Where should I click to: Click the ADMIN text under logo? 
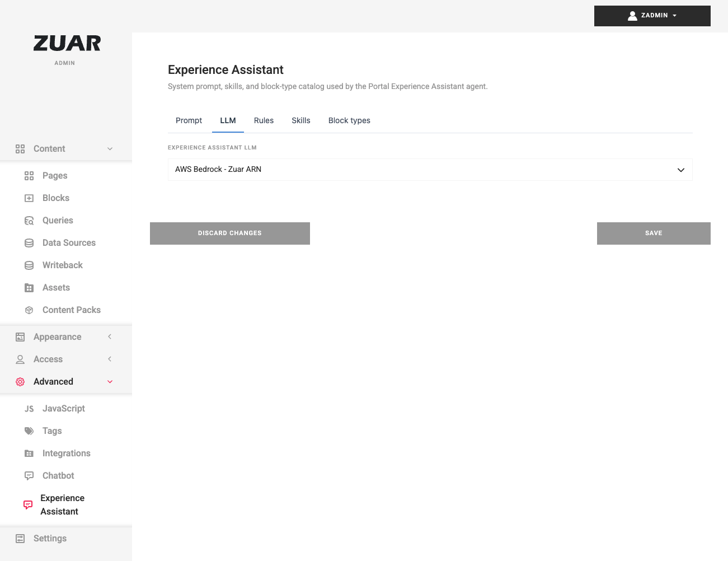[65, 63]
